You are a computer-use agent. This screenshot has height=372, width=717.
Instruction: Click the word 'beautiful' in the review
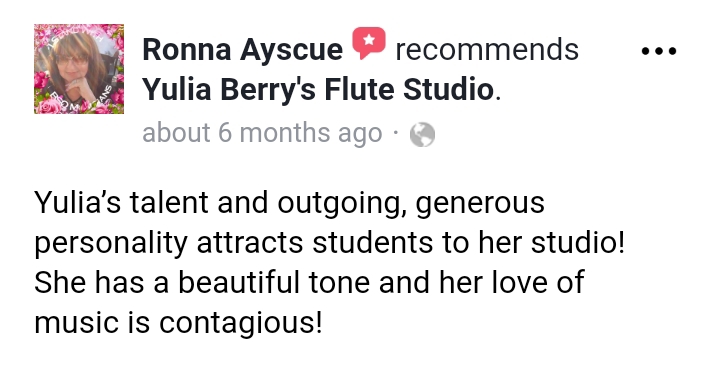pos(238,282)
